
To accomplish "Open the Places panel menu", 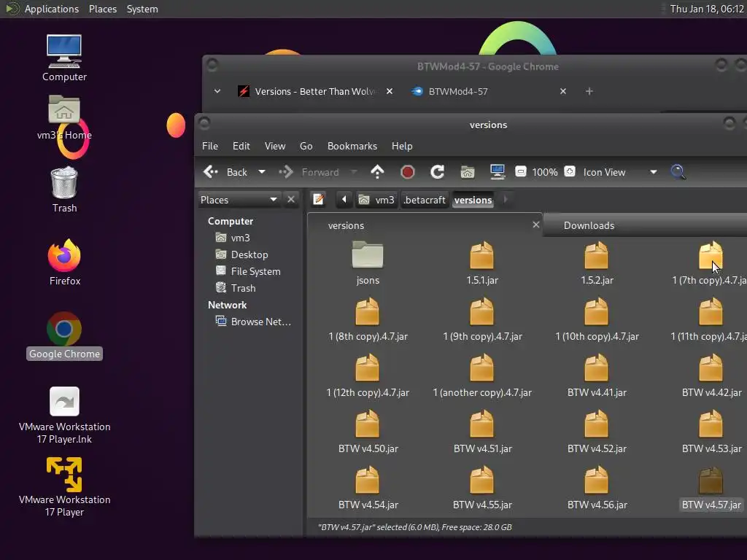I will point(103,9).
